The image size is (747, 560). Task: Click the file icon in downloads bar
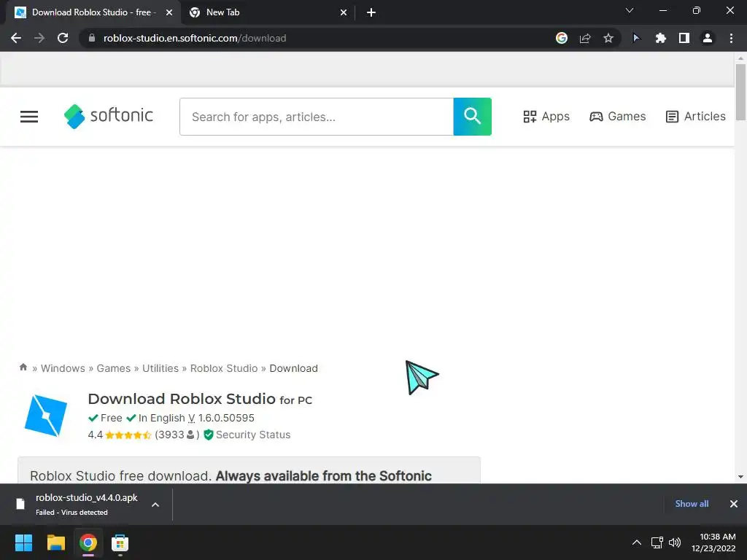click(x=20, y=504)
